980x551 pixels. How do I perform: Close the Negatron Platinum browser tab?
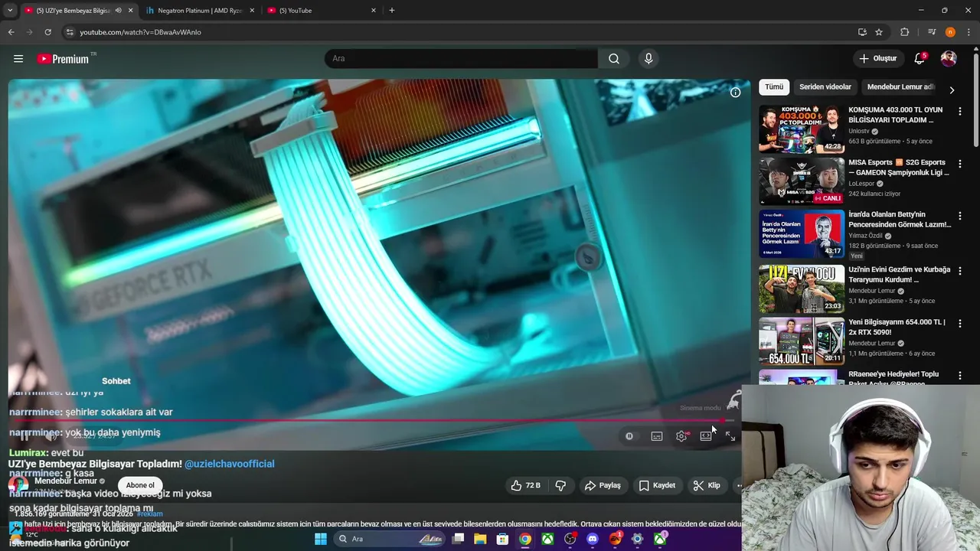click(x=252, y=11)
